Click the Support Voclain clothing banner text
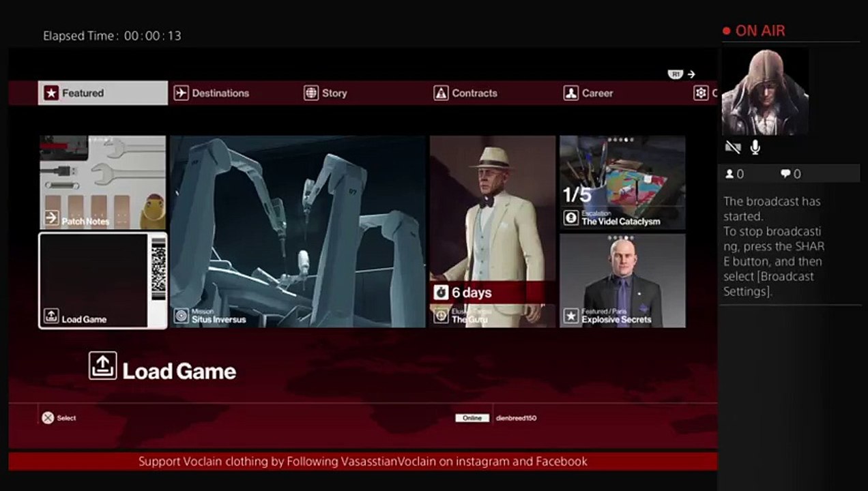 click(363, 461)
